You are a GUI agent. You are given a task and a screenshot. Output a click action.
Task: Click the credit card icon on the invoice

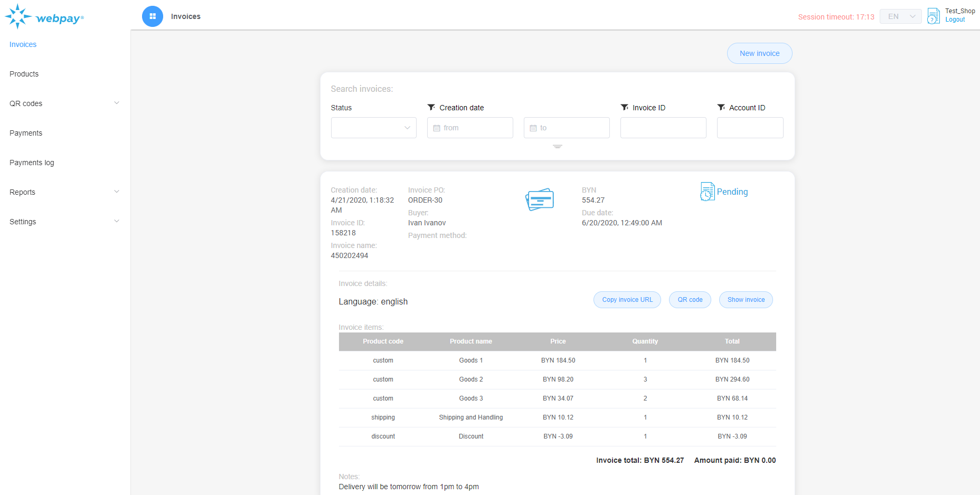point(539,199)
